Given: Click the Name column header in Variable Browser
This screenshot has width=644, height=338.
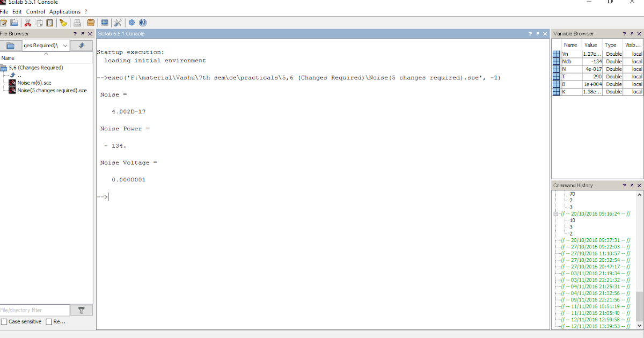Looking at the screenshot, I should coord(570,45).
